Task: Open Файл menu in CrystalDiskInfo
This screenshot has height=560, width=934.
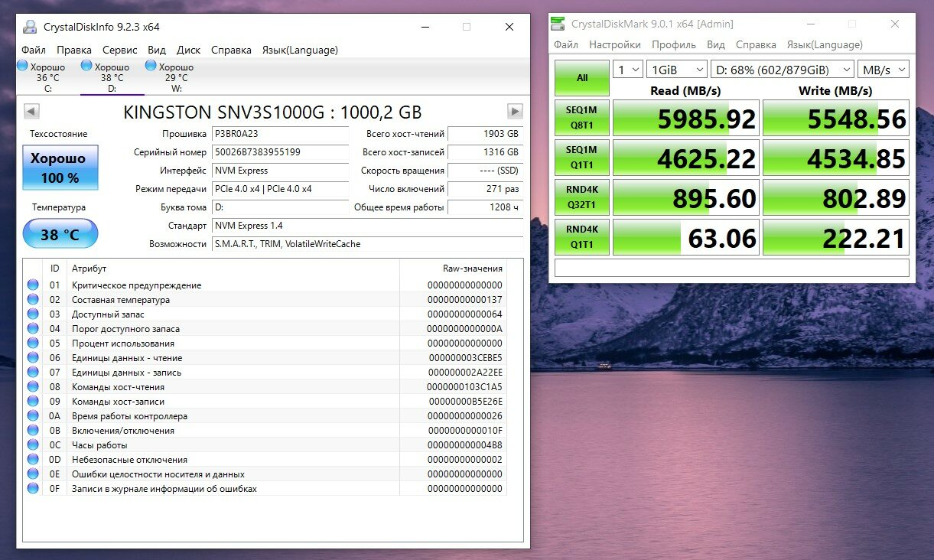Action: (34, 50)
